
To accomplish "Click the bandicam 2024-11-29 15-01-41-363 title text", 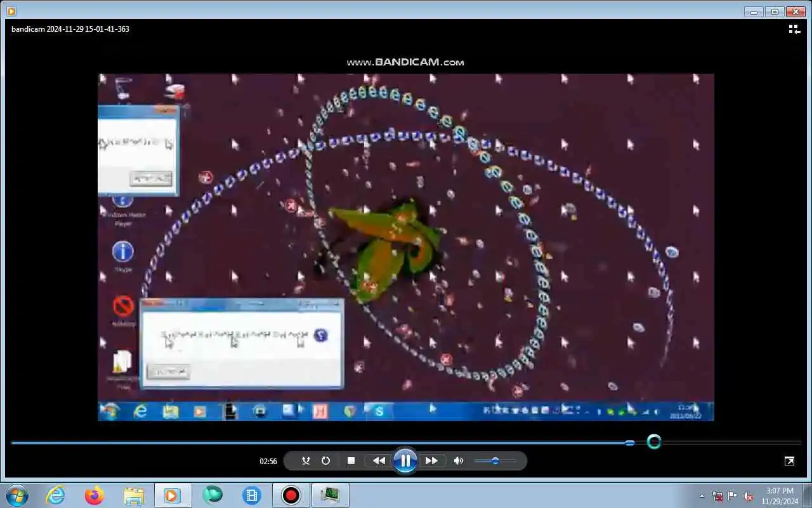I will (x=70, y=29).
